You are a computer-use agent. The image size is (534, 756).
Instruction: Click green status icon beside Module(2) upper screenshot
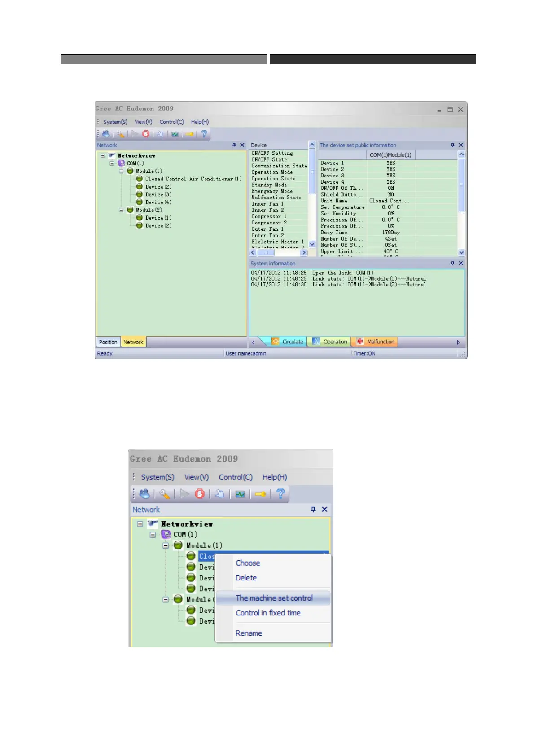[130, 210]
